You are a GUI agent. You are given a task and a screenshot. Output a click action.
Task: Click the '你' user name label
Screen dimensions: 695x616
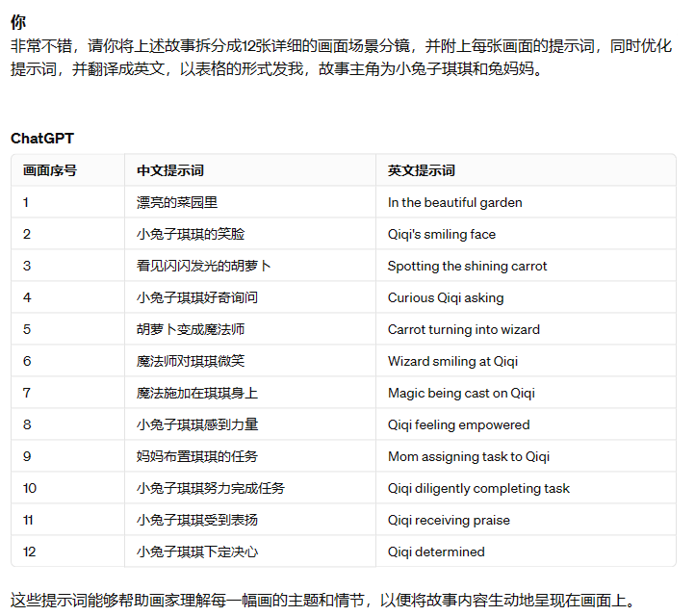[x=18, y=22]
